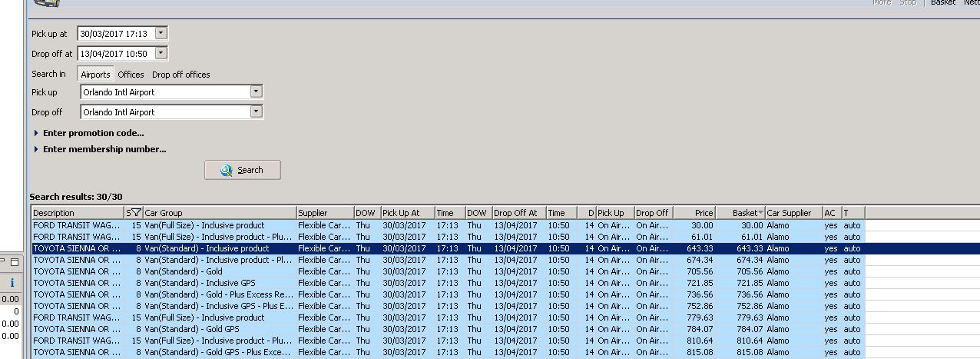
Task: Select the Drop off offices search option
Action: (x=181, y=75)
